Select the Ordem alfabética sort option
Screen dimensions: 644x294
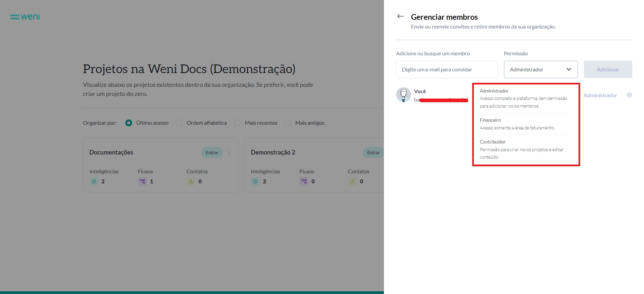[x=179, y=123]
